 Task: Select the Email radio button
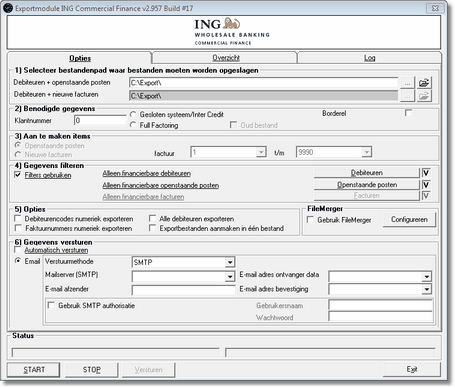point(18,261)
